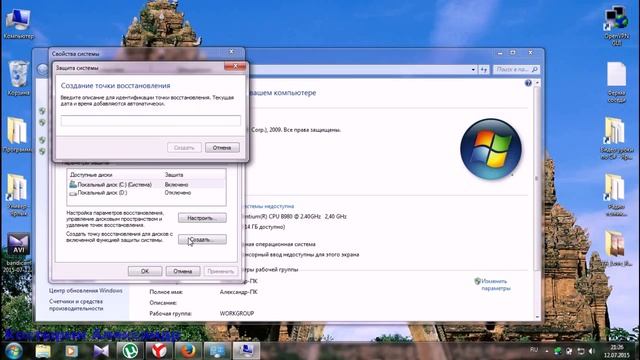Select the Видеоуроки folder shortcut icon

(x=616, y=138)
